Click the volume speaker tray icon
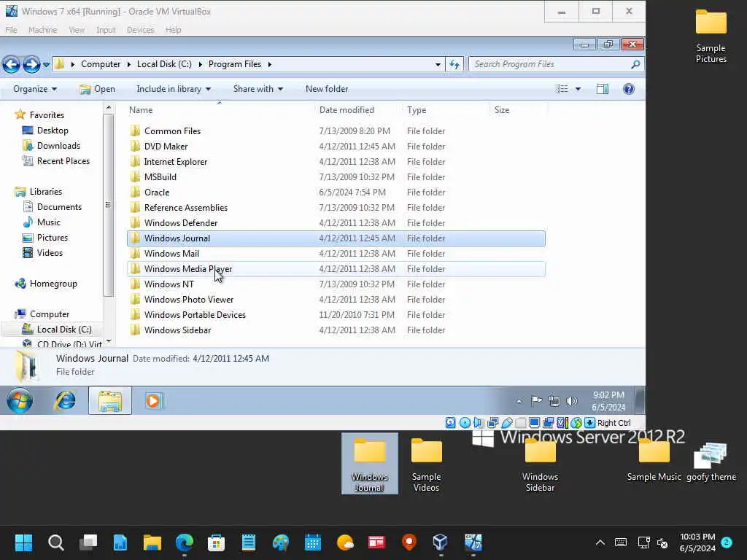The height and width of the screenshot is (560, 747). coord(572,402)
